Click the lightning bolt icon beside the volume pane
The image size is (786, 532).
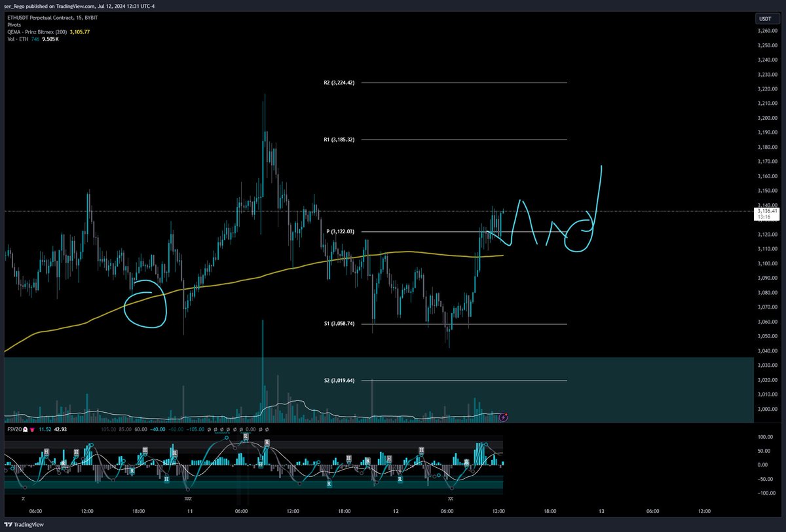pyautogui.click(x=504, y=417)
